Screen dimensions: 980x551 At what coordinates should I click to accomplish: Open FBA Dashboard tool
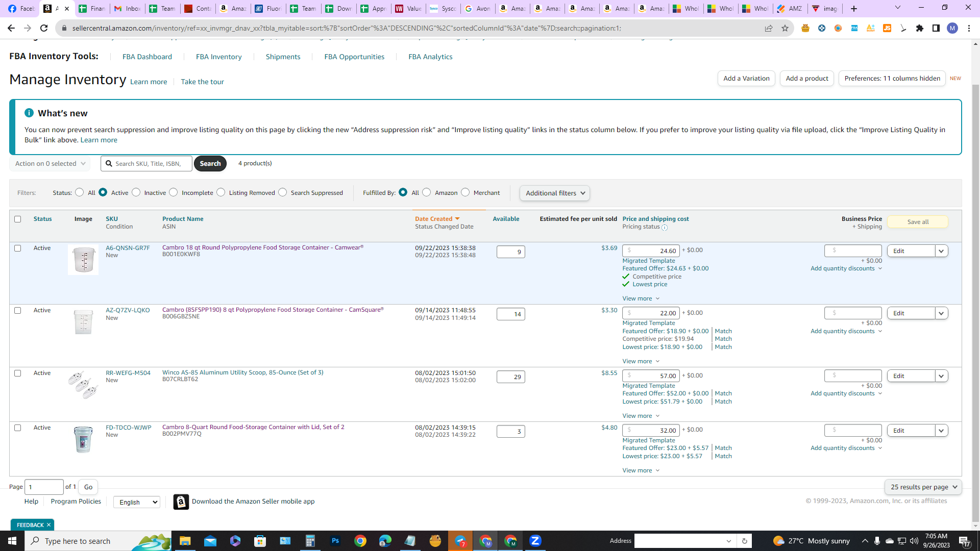147,57
